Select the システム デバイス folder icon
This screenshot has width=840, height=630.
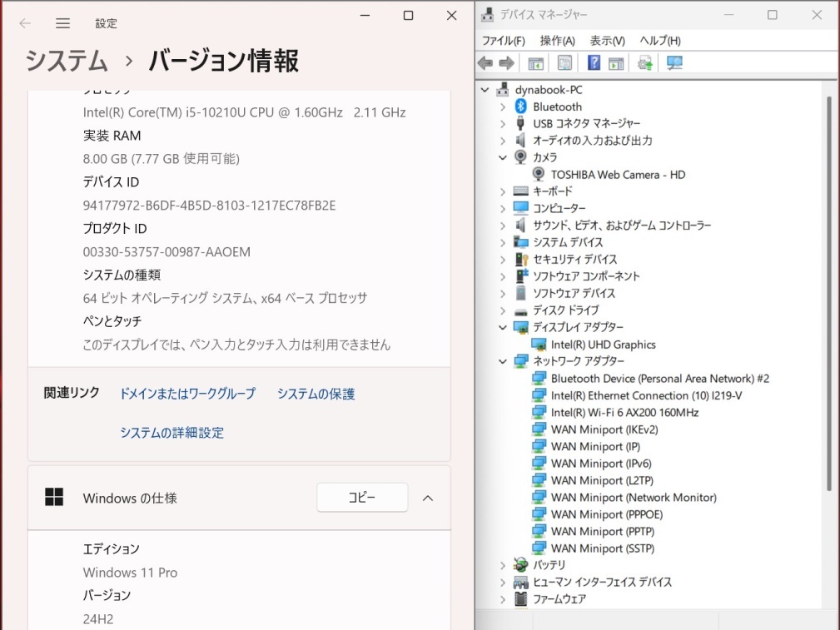click(520, 242)
